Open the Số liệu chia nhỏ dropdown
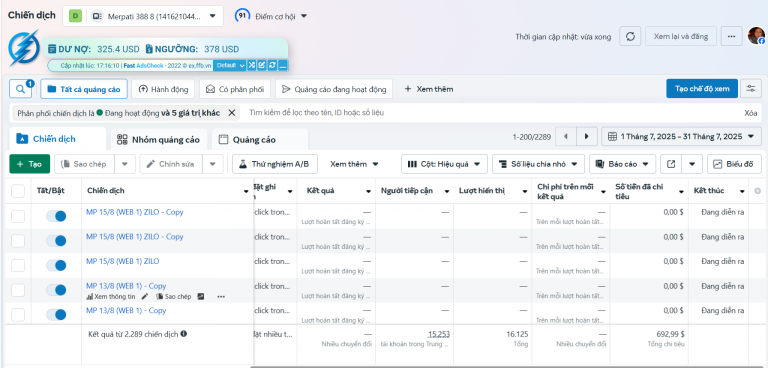 [x=538, y=164]
